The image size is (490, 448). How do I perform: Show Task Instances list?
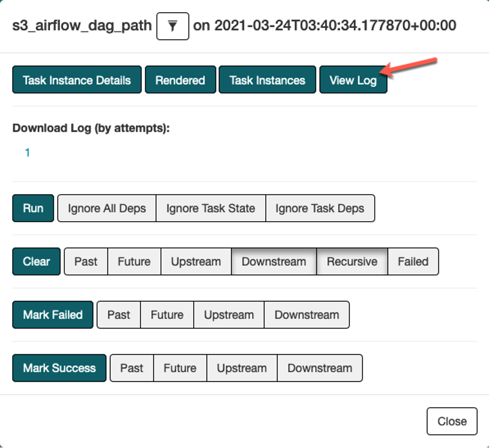(267, 80)
